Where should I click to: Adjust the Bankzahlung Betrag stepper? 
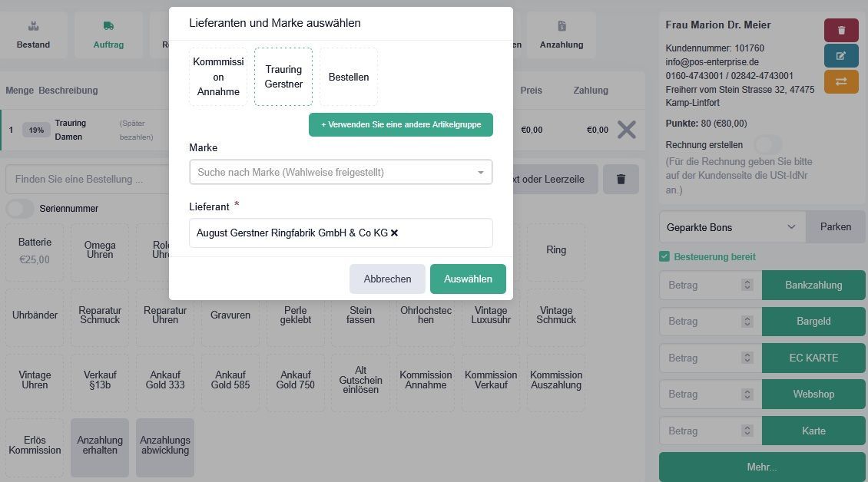[x=747, y=285]
